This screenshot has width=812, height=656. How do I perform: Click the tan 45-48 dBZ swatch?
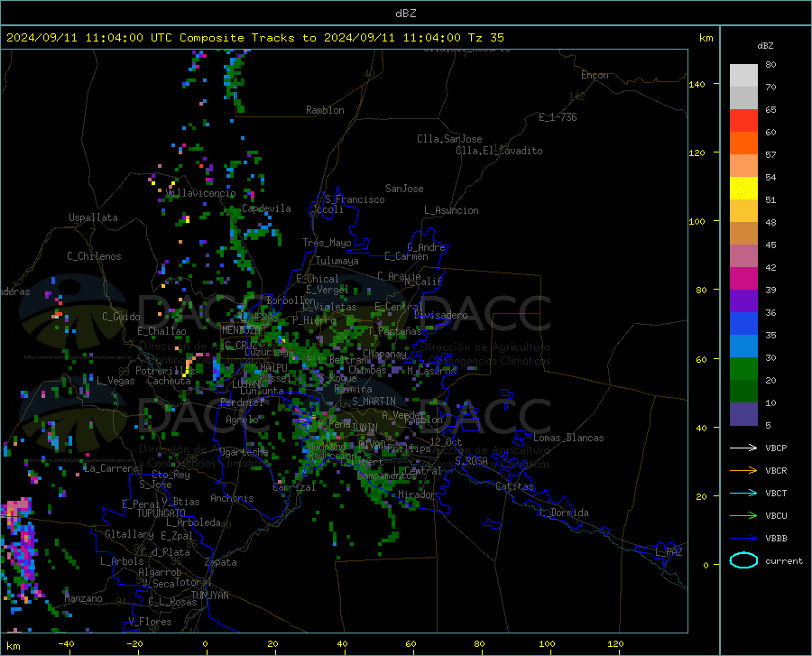click(743, 234)
